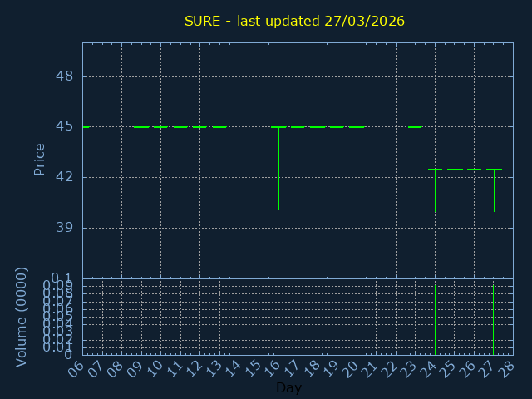532x399 pixels.
Task: Select the 45 price tick label
Action: pos(64,126)
